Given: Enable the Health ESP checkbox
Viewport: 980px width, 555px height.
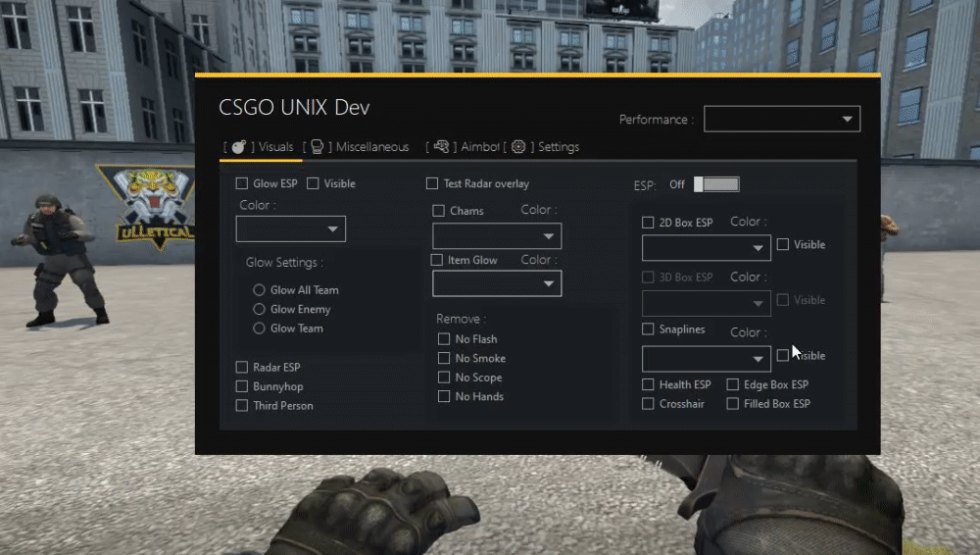Looking at the screenshot, I should tap(648, 384).
